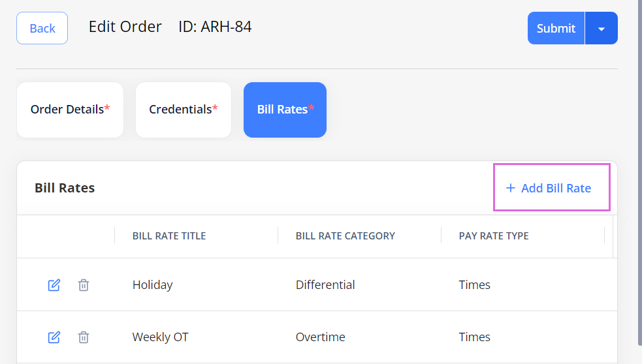Open the Order Details tab
This screenshot has width=642, height=364.
70,110
